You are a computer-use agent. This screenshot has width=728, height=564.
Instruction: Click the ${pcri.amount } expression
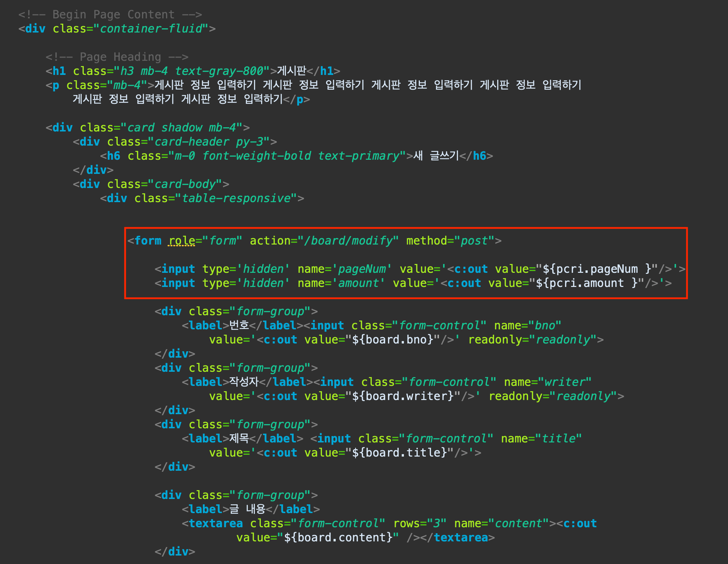(587, 283)
